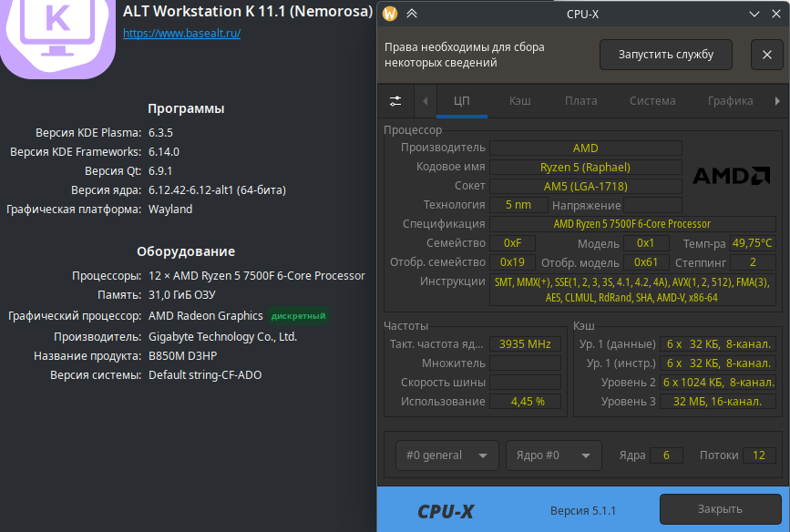Viewport: 790px width, 532px height.
Task: Click the Qt version 6.9.1
Action: [160, 170]
